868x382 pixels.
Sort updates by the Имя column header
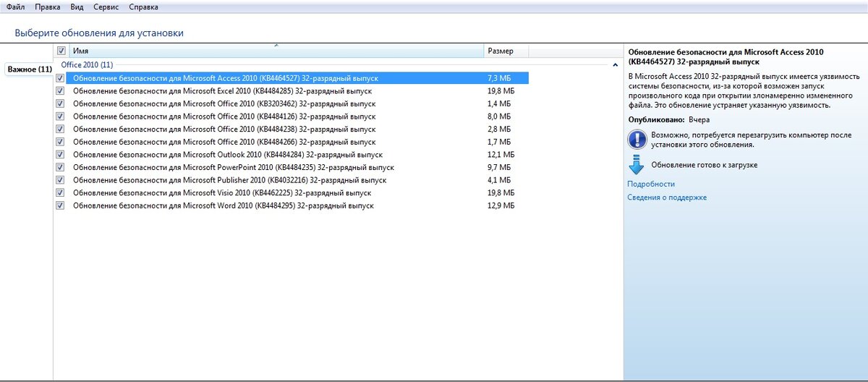coord(276,51)
